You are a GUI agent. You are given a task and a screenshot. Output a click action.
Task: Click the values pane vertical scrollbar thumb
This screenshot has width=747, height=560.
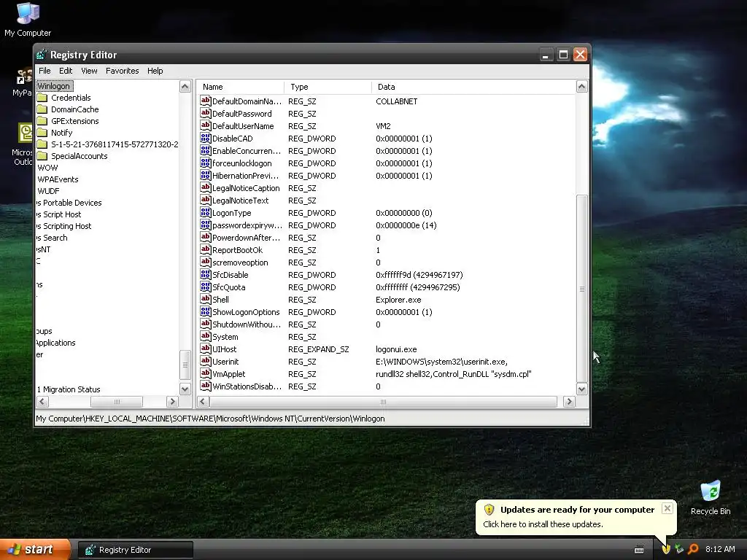[x=581, y=289]
